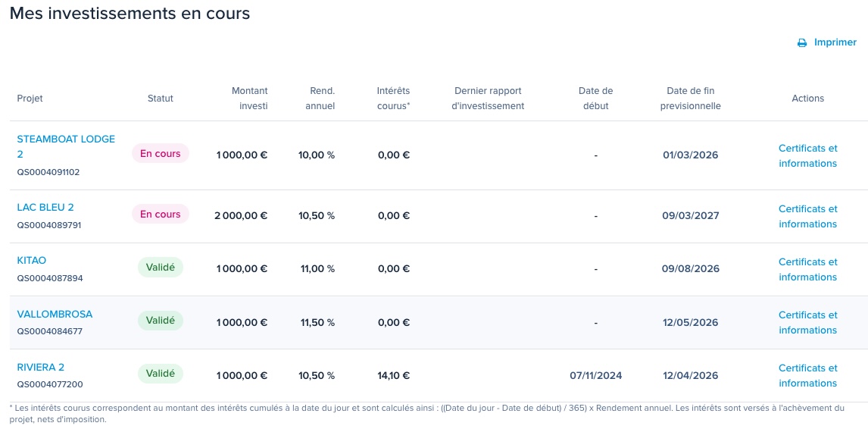Open the STEAMBOAT LODGE 2 project

coord(66,146)
